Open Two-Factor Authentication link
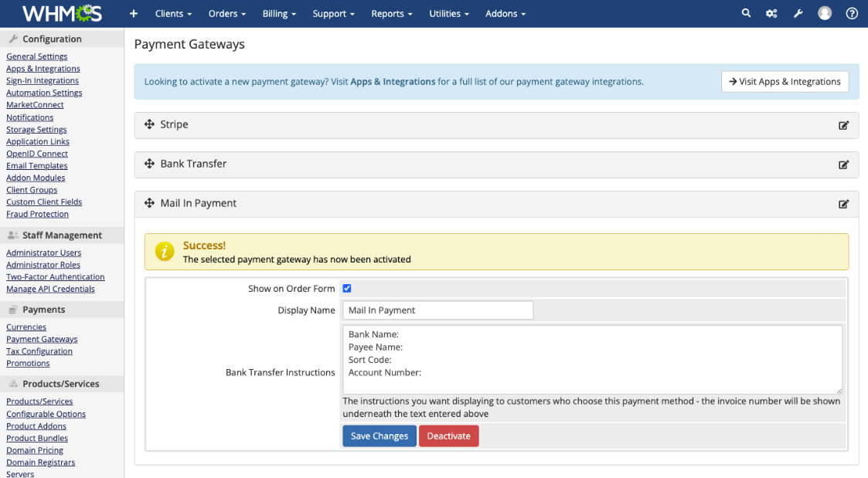This screenshot has height=478, width=868. [56, 276]
